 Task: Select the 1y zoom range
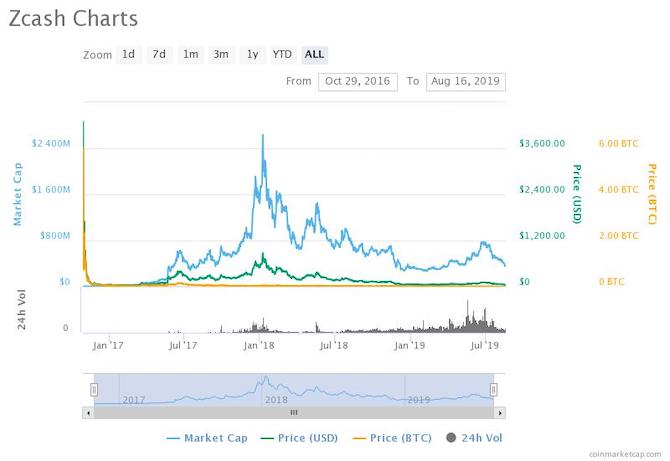tap(253, 55)
